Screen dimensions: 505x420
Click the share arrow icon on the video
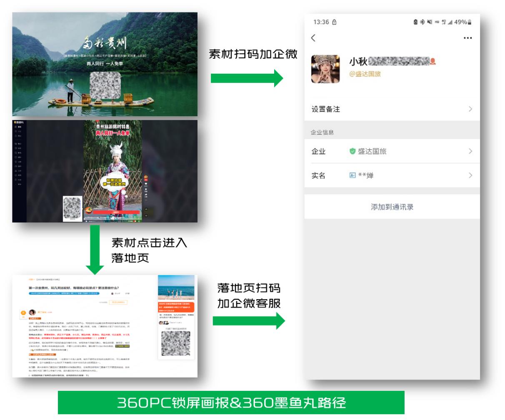(x=146, y=195)
